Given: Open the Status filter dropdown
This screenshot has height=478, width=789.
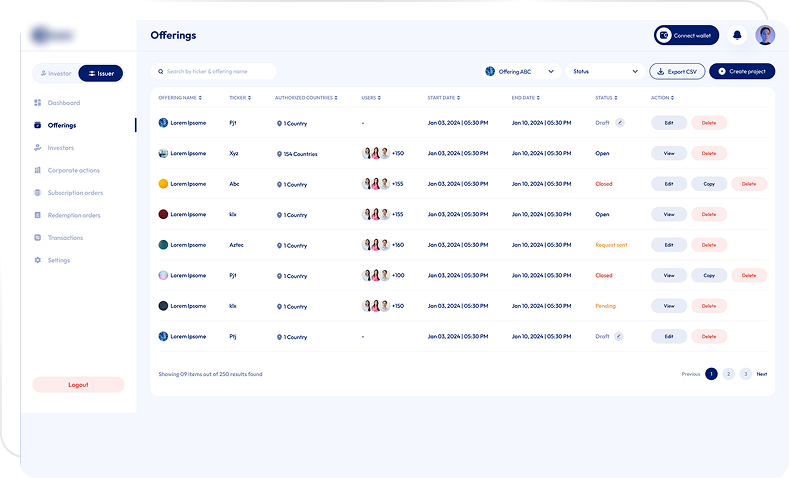Looking at the screenshot, I should click(606, 72).
